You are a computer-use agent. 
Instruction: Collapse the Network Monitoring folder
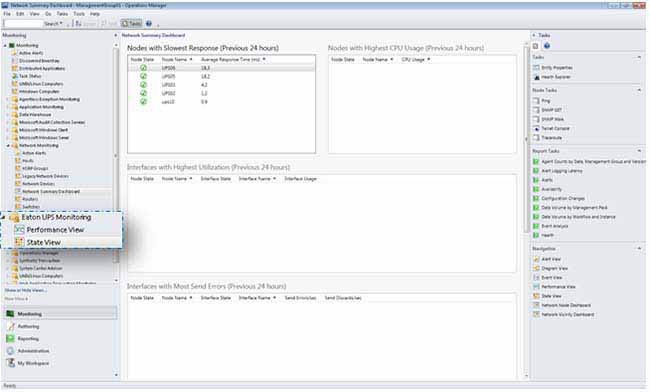click(x=8, y=146)
